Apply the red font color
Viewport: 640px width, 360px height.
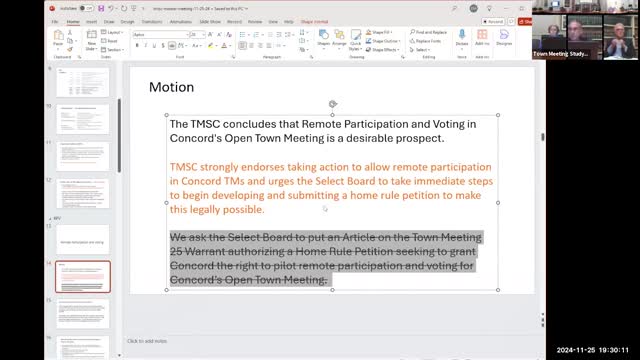pyautogui.click(x=224, y=45)
